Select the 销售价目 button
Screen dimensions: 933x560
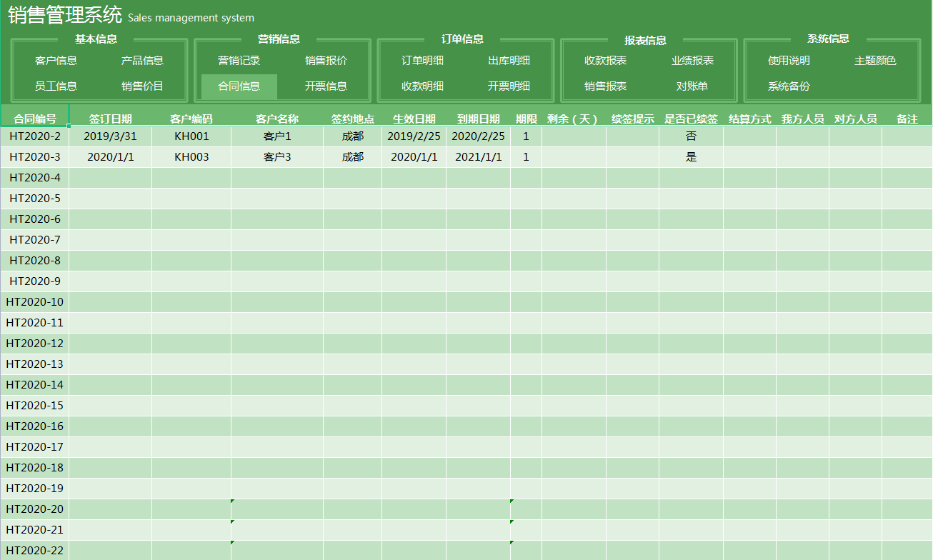click(x=142, y=86)
